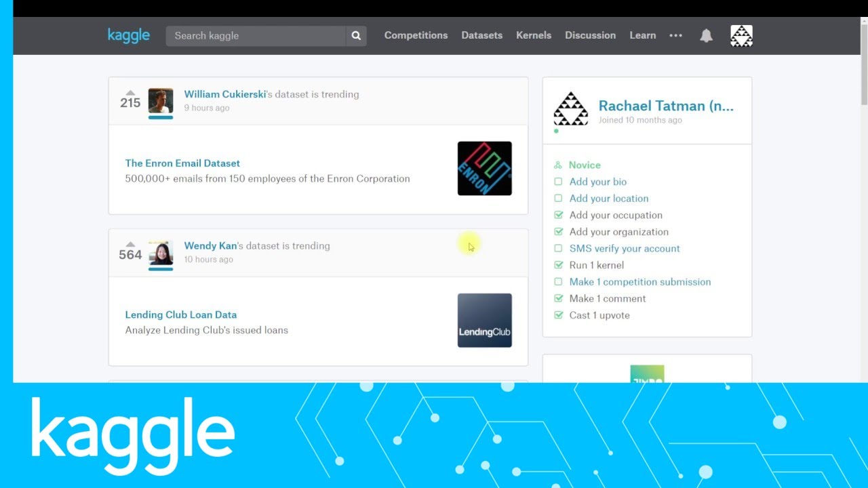Click the Rachael Tatman profile name

click(666, 106)
